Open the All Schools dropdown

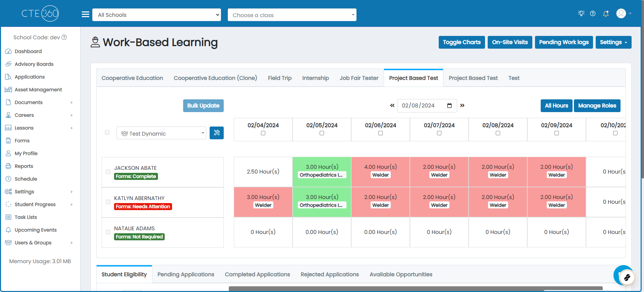(157, 15)
